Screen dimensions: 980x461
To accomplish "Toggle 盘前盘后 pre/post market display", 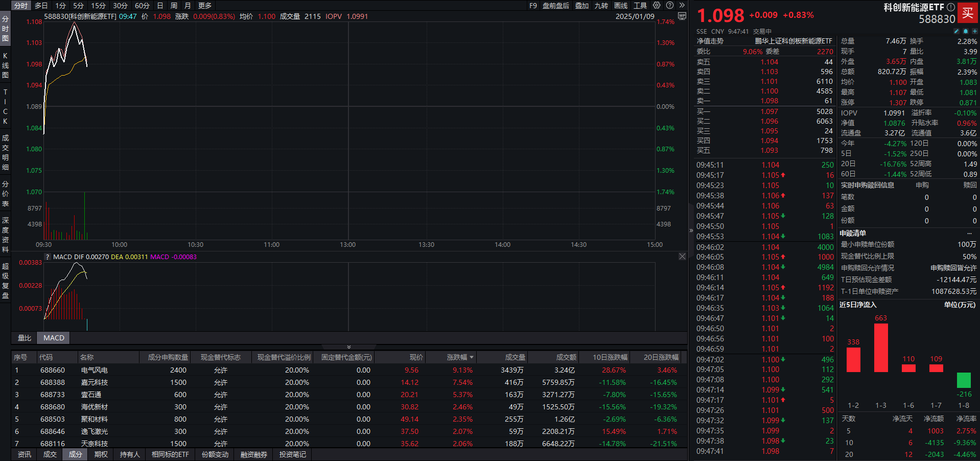I will (555, 6).
